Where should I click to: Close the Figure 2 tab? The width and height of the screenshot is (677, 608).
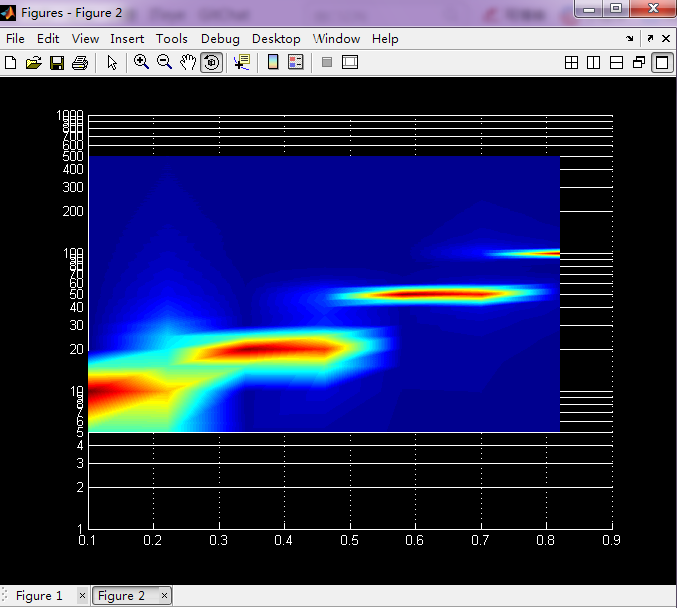pos(164,596)
